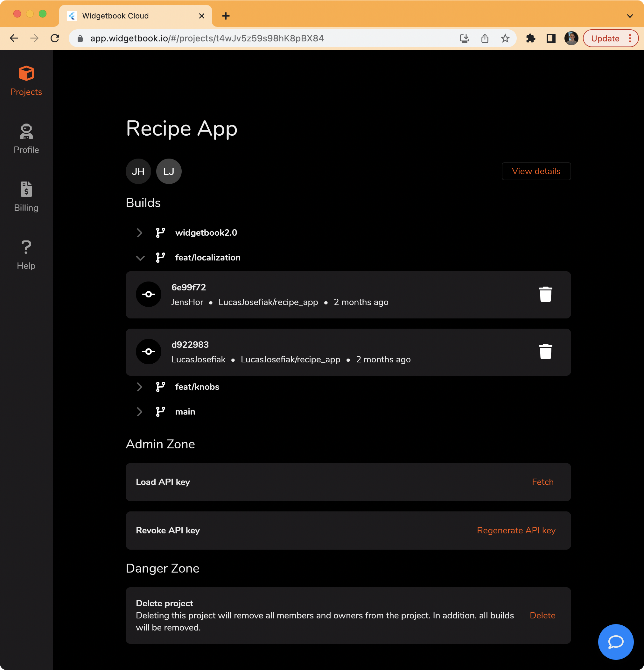The height and width of the screenshot is (670, 644).
Task: Open browser extensions puzzle icon
Action: click(x=530, y=38)
